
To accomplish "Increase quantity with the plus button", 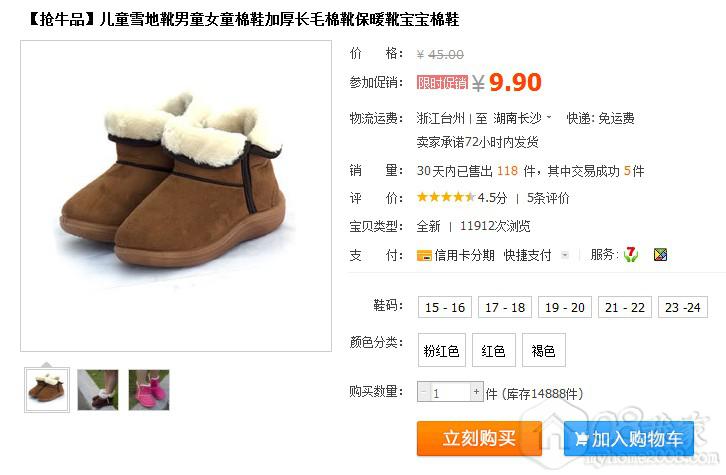I will pyautogui.click(x=476, y=392).
